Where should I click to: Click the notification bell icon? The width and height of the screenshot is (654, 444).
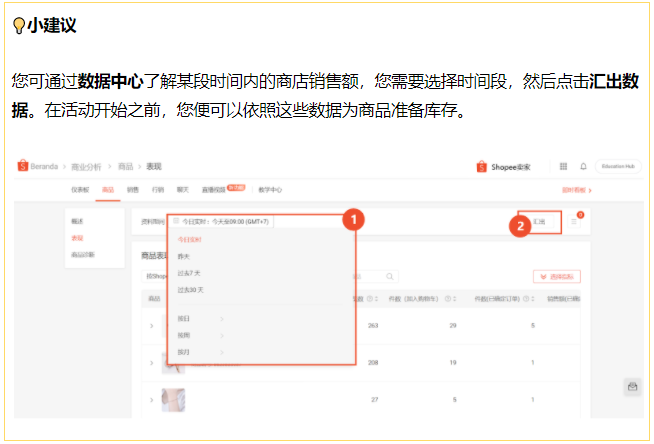581,166
